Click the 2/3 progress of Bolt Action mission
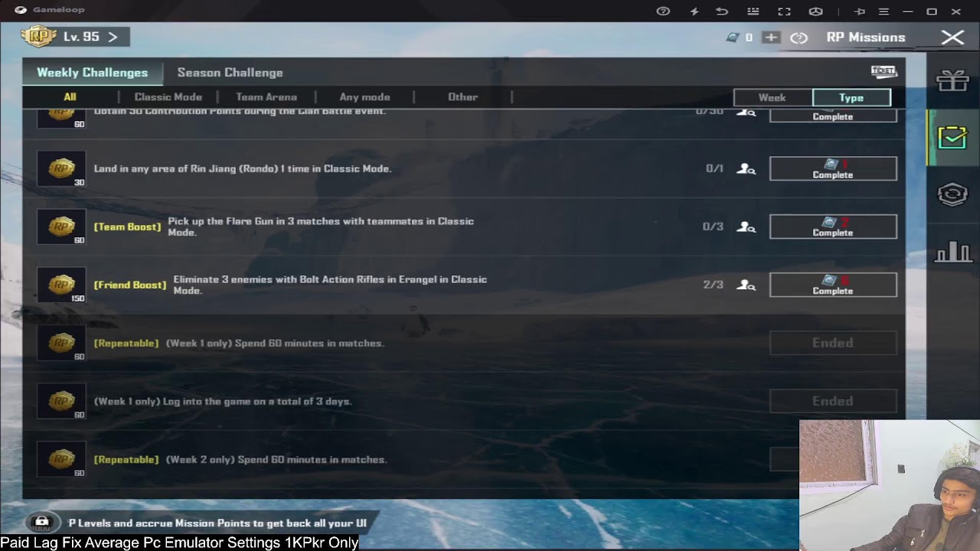980x551 pixels. click(713, 285)
